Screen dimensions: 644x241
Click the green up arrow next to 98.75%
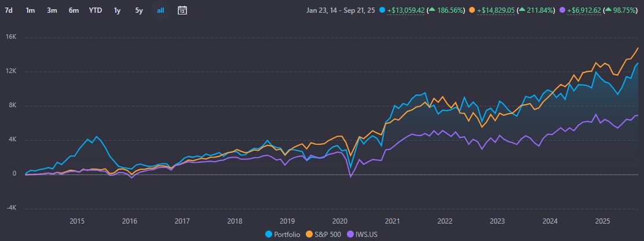coord(601,10)
